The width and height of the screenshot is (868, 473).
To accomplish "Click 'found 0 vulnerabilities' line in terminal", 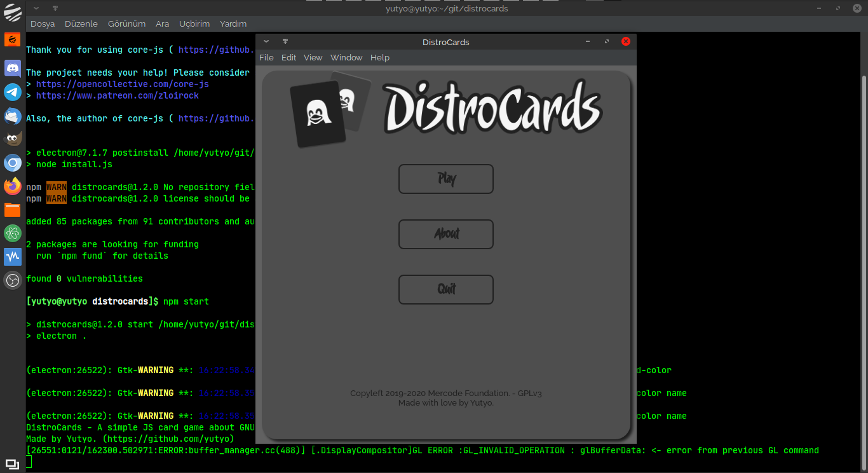I will tap(85, 278).
